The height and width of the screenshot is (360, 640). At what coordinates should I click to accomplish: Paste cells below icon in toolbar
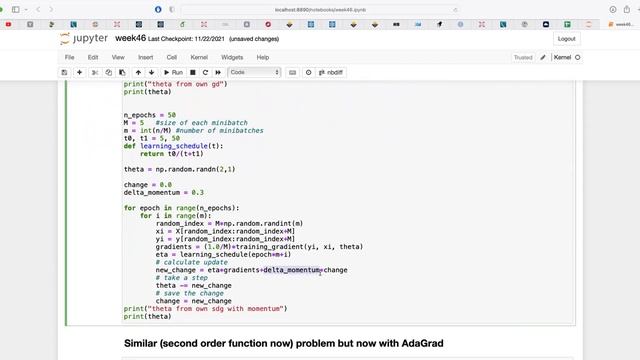point(122,72)
